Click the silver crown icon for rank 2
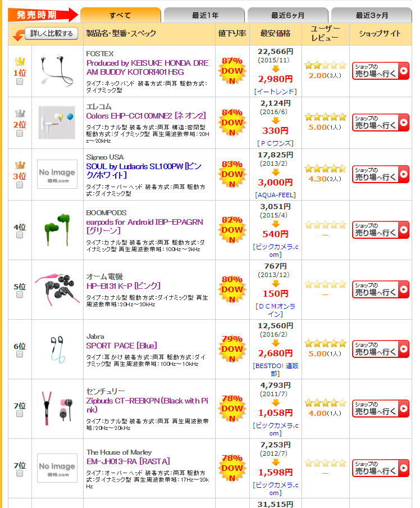Viewport: 420px width, 508px height. (x=20, y=113)
